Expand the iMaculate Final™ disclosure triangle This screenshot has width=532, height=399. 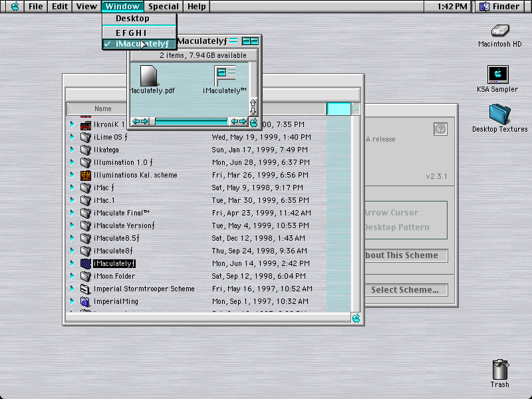(x=72, y=213)
